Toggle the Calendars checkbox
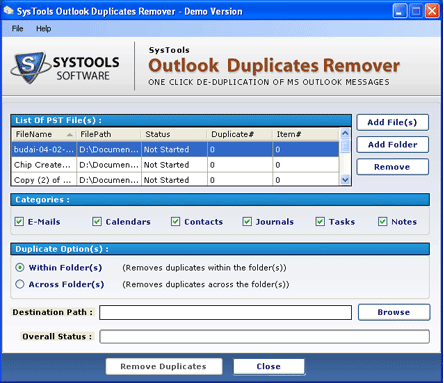The height and width of the screenshot is (383, 444). pos(97,221)
